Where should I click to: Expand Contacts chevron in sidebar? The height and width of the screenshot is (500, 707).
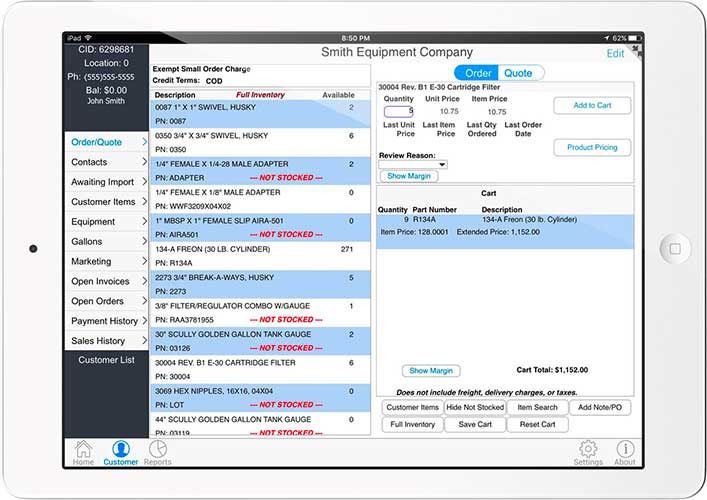144,161
